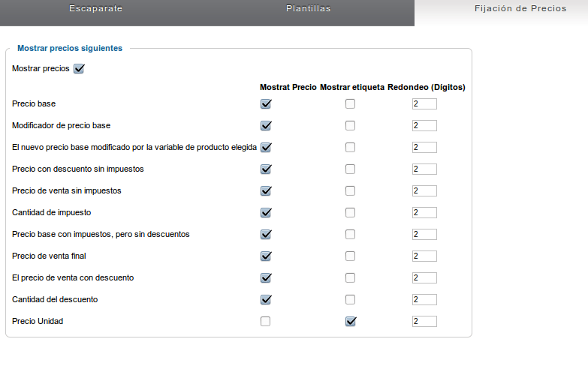Untick Mostrat Precio for El precio de venta con descuento
Screen dimensions: 588x378
pyautogui.click(x=266, y=277)
